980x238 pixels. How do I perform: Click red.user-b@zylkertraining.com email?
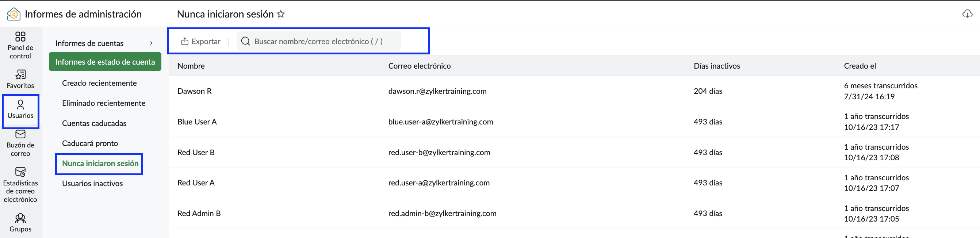click(439, 153)
